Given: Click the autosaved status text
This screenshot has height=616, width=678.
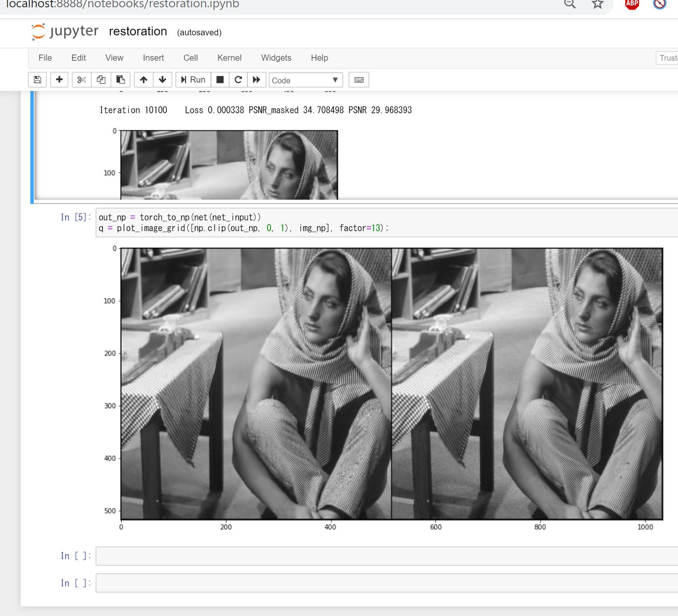Looking at the screenshot, I should coord(199,33).
